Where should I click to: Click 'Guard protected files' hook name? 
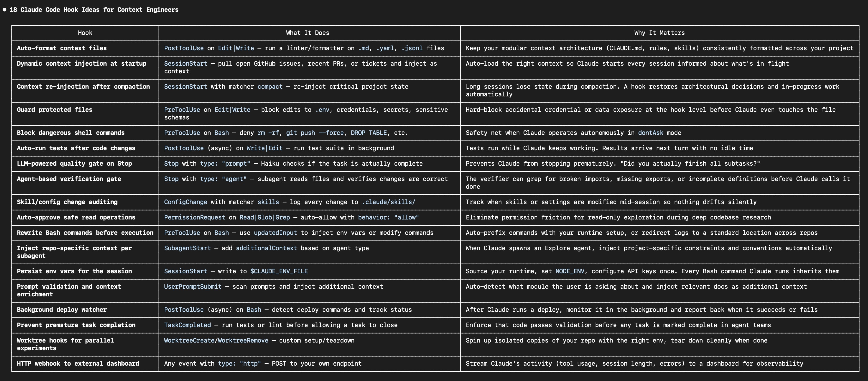pyautogui.click(x=55, y=110)
